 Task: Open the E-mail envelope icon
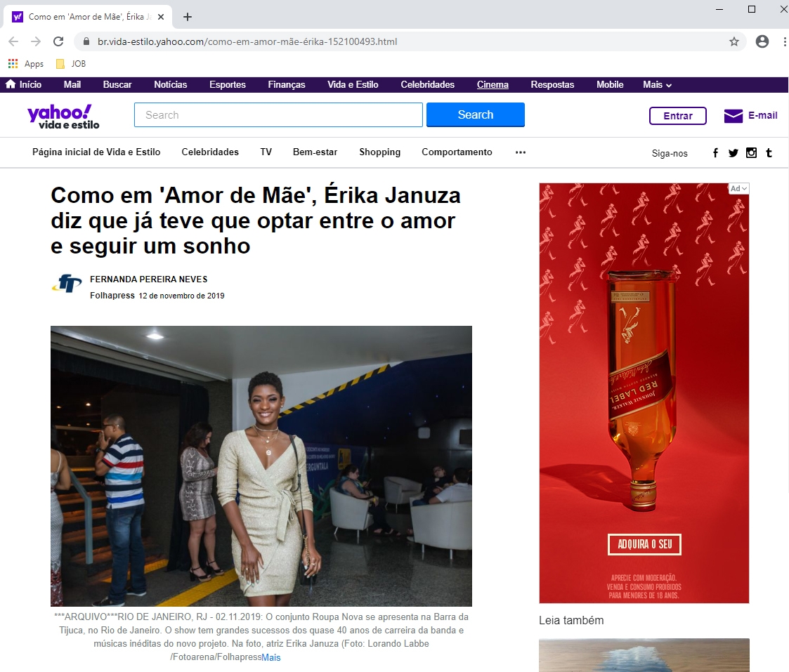(x=733, y=116)
